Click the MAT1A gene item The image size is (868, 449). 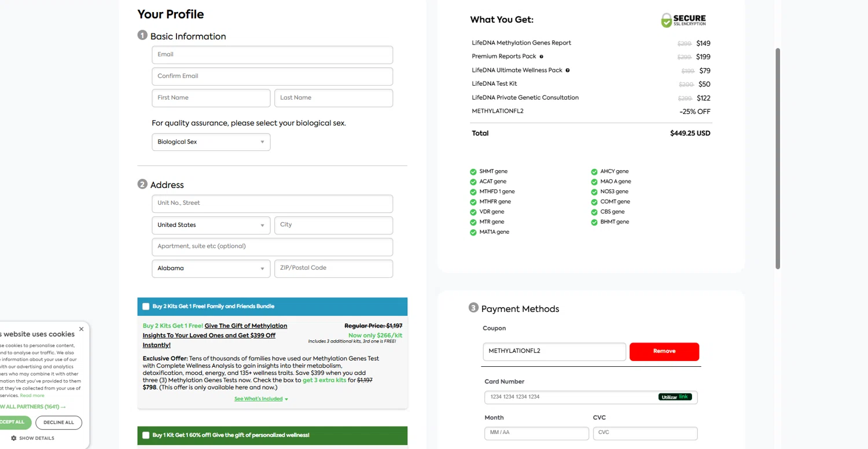[x=490, y=232]
